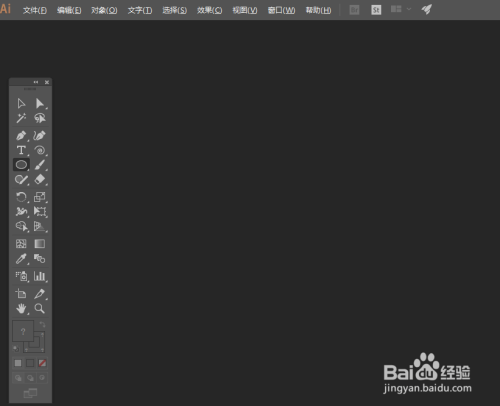Reset to default fill and stroke
This screenshot has height=406, width=500.
click(16, 349)
